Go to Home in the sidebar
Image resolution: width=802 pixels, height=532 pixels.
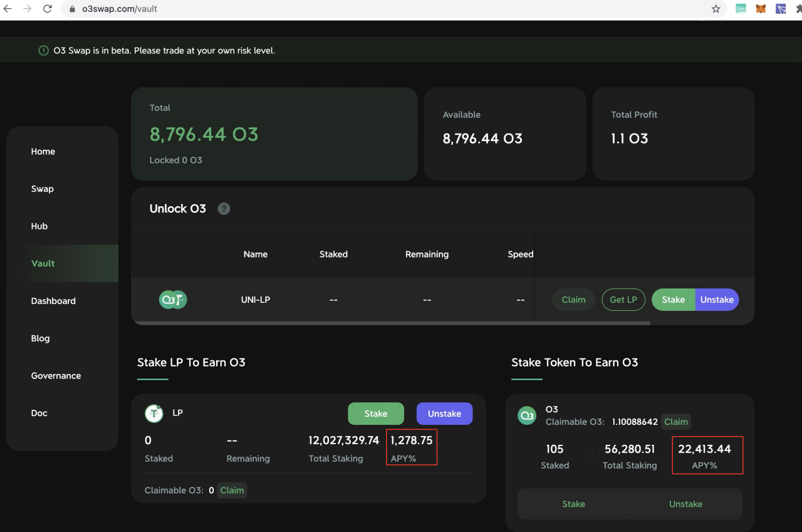tap(43, 152)
